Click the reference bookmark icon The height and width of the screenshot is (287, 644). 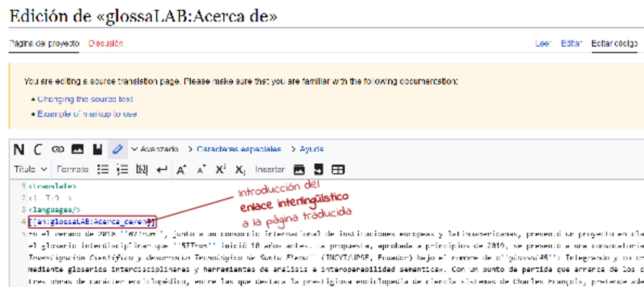[x=97, y=149]
